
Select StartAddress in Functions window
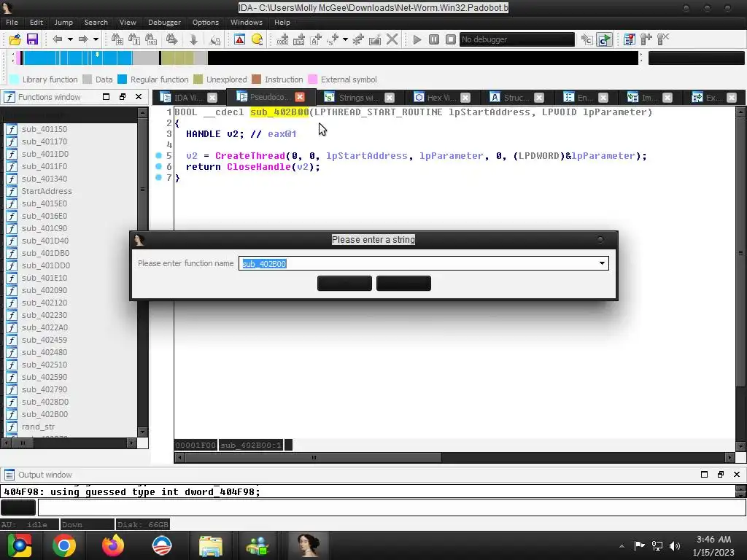[x=46, y=191]
